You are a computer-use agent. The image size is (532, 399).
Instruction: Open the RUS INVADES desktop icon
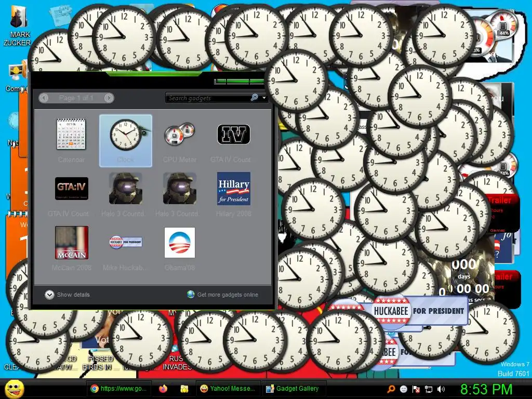tap(177, 363)
